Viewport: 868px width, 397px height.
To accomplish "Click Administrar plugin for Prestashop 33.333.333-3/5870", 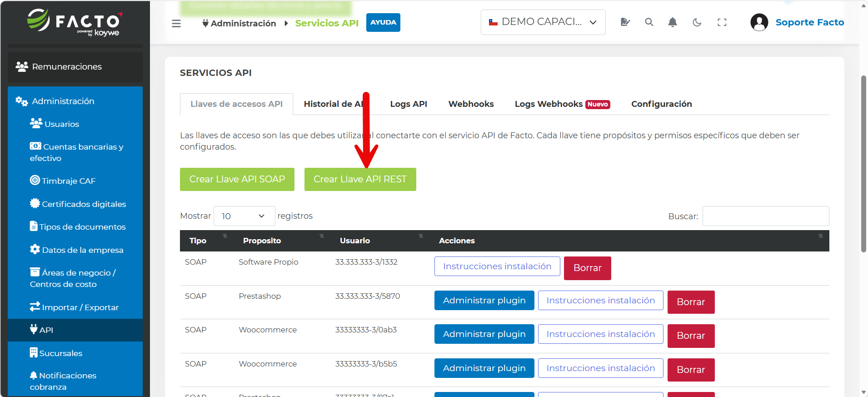I will pyautogui.click(x=484, y=300).
